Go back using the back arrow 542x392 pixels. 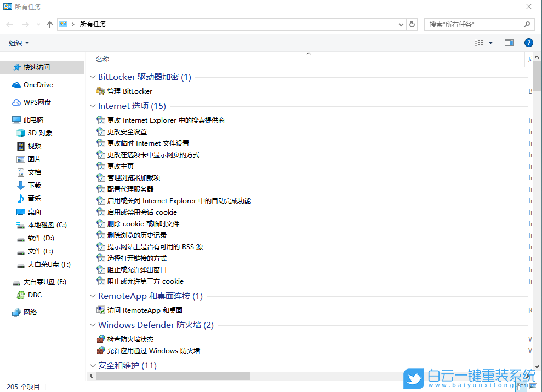click(9, 24)
